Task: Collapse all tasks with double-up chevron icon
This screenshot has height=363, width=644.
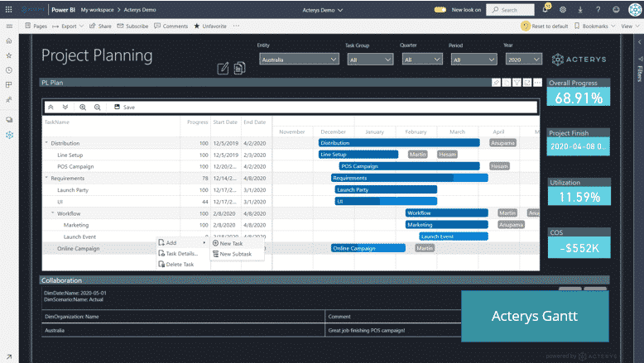Action: point(51,107)
